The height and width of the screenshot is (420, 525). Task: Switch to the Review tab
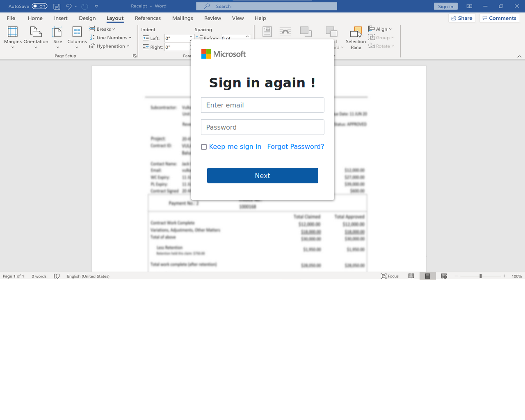coord(212,18)
